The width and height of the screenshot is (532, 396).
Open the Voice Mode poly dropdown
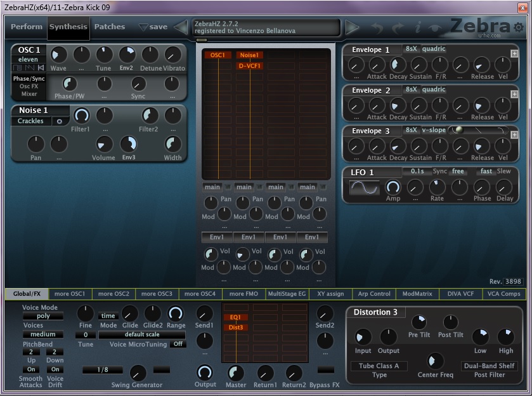[x=43, y=316]
